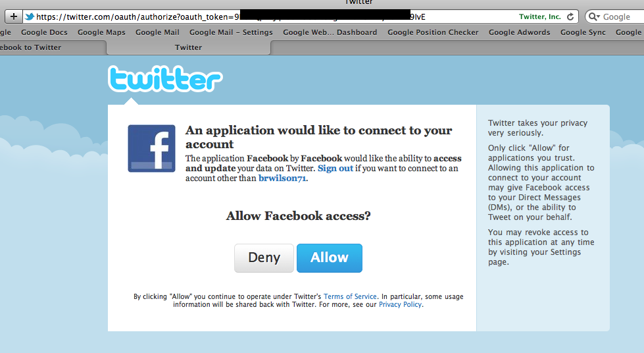Open the Terms of Service link
This screenshot has height=353, width=644.
click(x=350, y=296)
